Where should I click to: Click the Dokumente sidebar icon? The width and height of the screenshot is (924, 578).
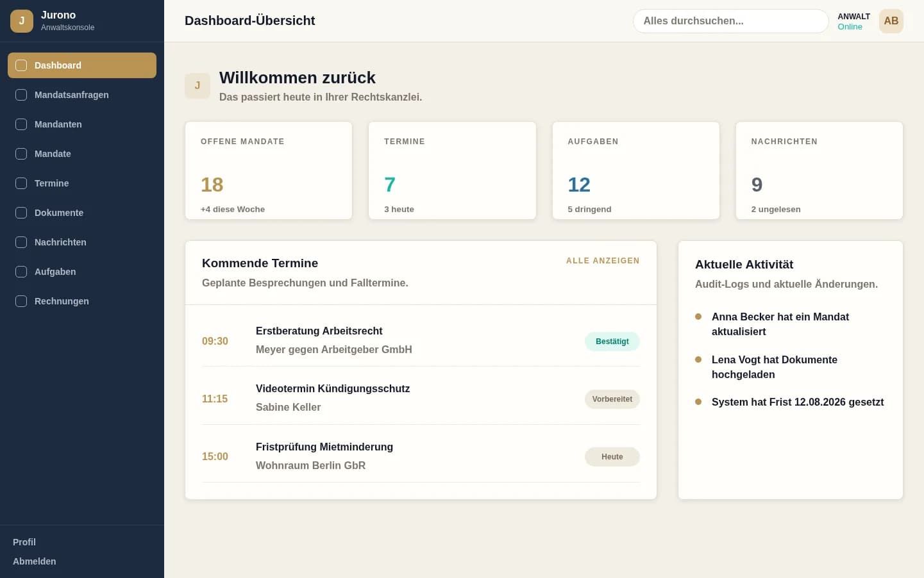click(x=21, y=213)
